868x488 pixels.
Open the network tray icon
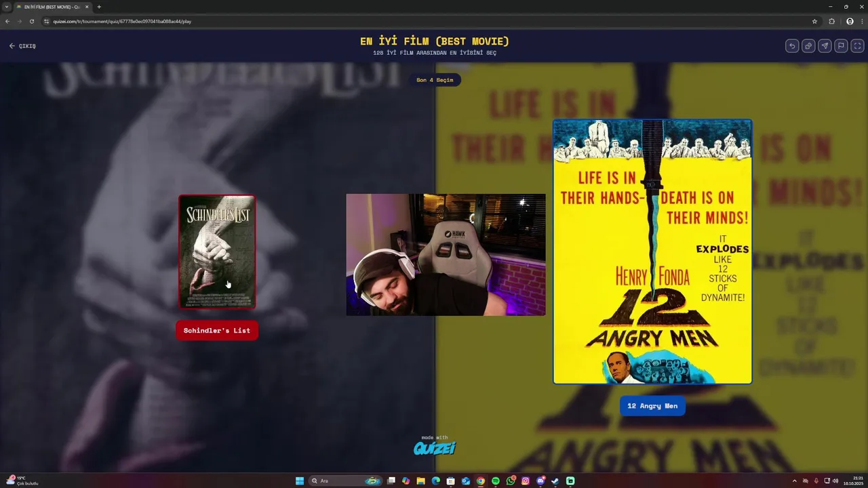[827, 481]
